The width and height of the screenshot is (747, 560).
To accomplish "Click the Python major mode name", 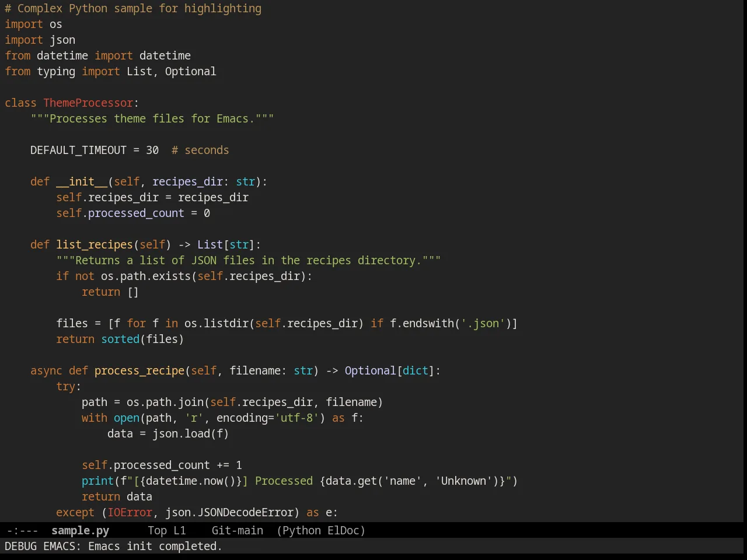I will pyautogui.click(x=301, y=530).
